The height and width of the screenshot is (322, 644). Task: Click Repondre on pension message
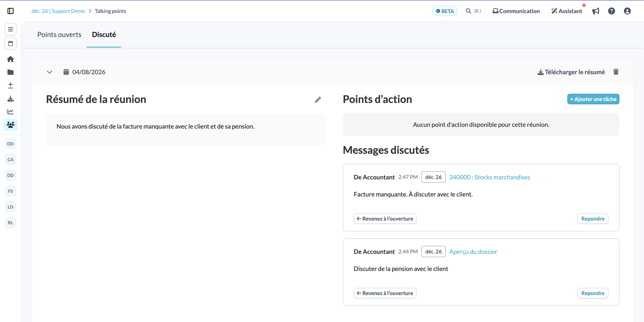[x=593, y=293]
